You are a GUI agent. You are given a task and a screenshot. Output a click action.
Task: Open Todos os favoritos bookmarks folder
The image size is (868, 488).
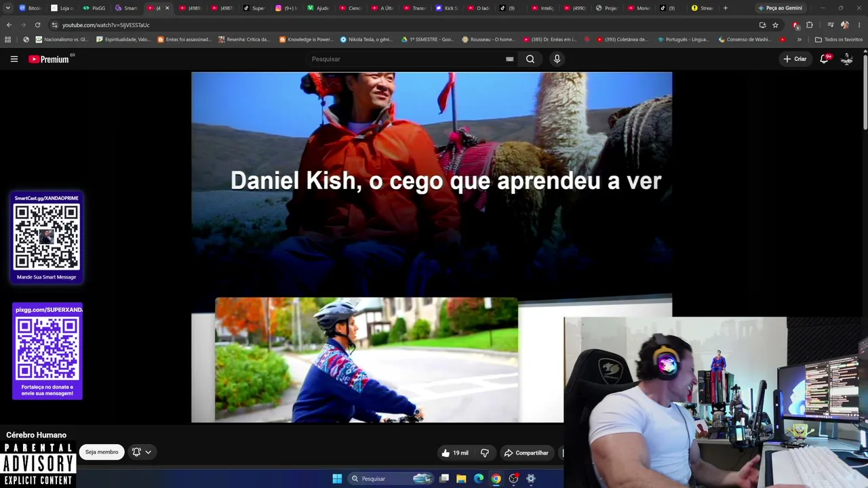click(x=839, y=39)
